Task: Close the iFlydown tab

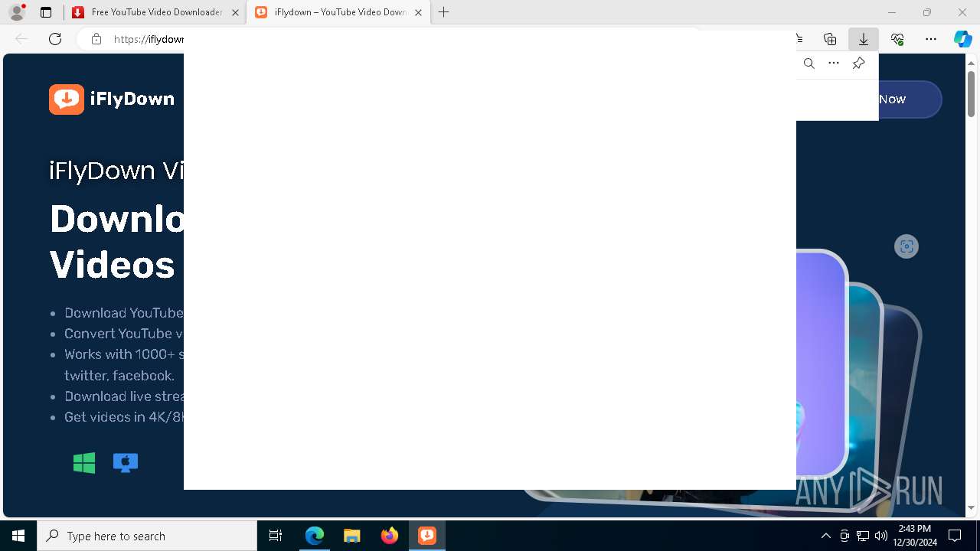Action: click(x=418, y=12)
